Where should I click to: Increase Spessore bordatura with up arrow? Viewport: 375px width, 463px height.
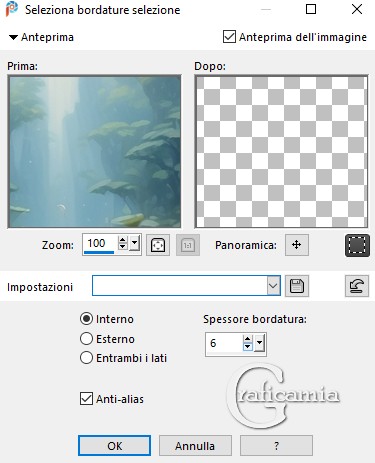tap(247, 339)
